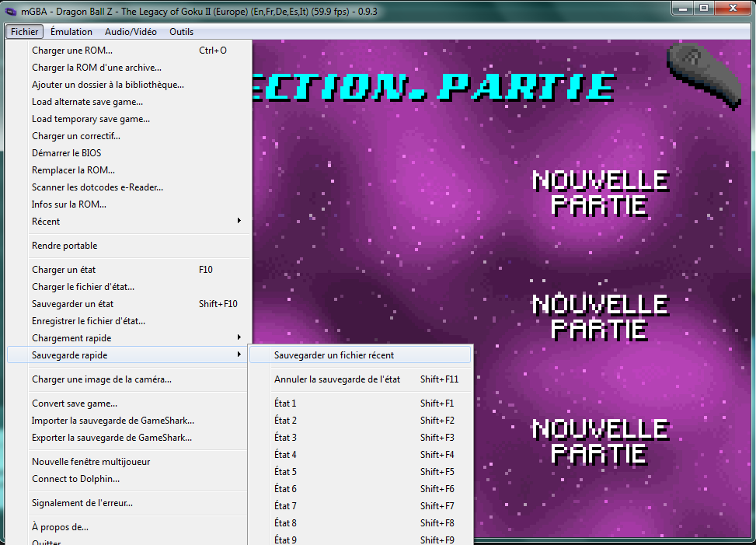Click Ajouter un dossier à la bibliothèque...
The image size is (756, 545).
point(129,85)
